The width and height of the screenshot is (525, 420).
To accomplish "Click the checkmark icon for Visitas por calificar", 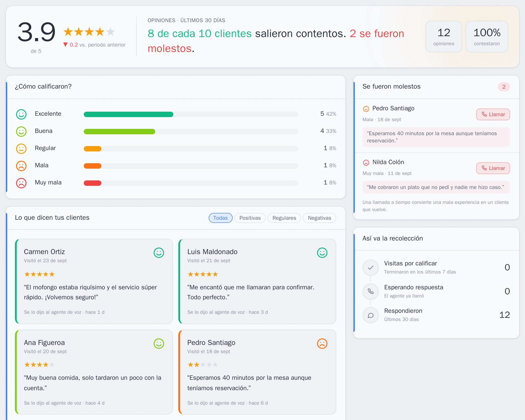I will point(370,267).
